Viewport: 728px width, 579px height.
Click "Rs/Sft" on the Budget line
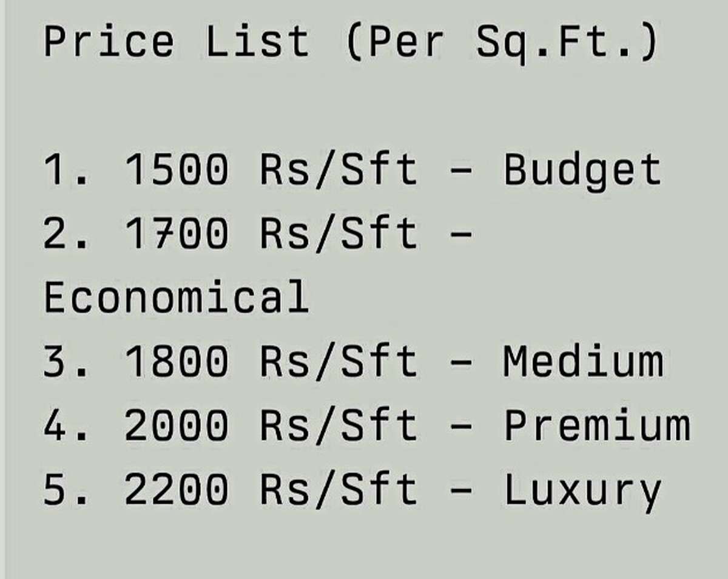point(339,169)
